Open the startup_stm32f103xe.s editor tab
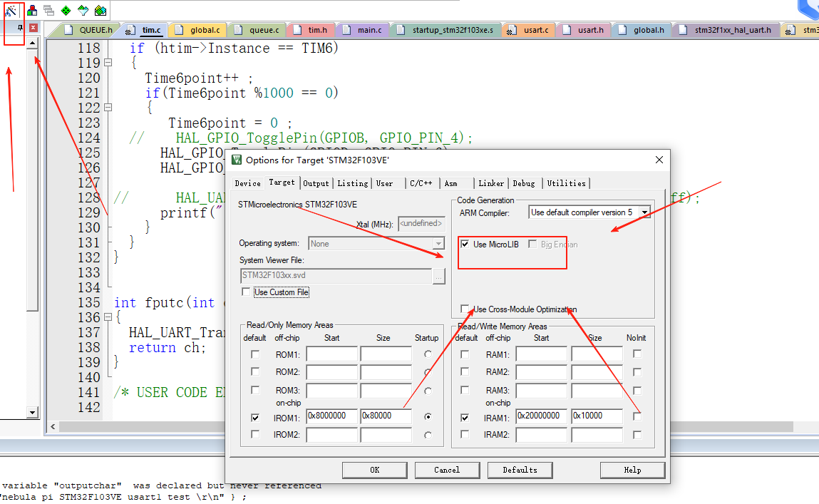 click(446, 30)
